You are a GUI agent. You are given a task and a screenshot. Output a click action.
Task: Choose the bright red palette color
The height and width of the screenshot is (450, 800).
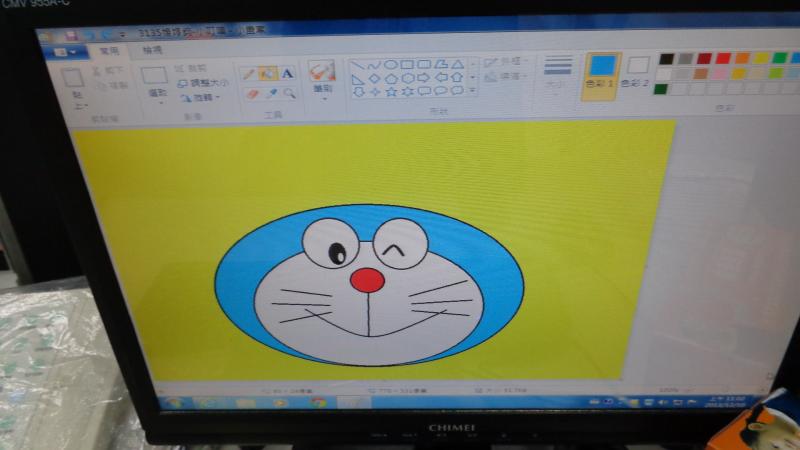click(723, 58)
